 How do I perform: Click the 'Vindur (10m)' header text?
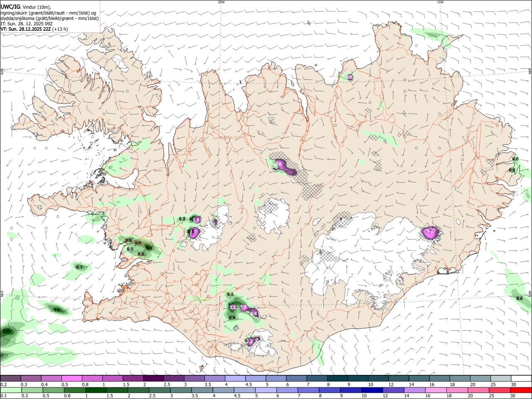pos(37,7)
